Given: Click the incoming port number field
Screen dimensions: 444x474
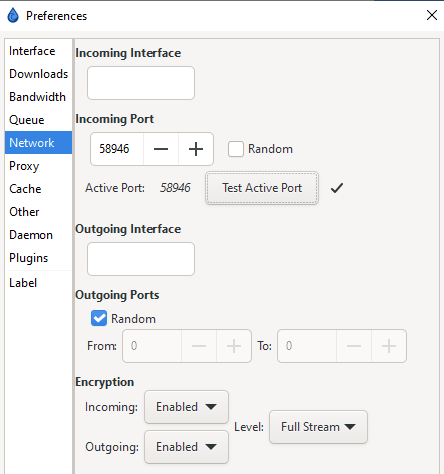Looking at the screenshot, I should point(117,149).
